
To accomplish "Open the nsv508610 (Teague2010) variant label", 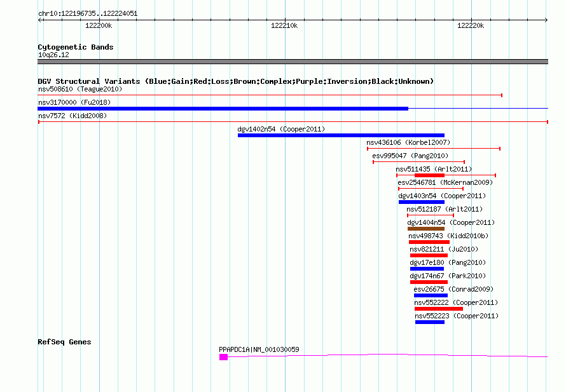I will click(x=80, y=90).
